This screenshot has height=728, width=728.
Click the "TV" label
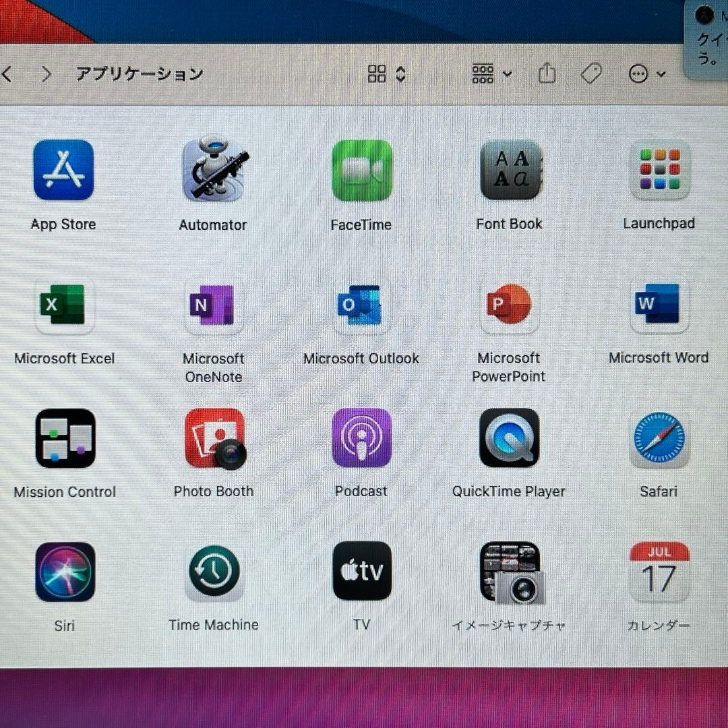click(361, 624)
